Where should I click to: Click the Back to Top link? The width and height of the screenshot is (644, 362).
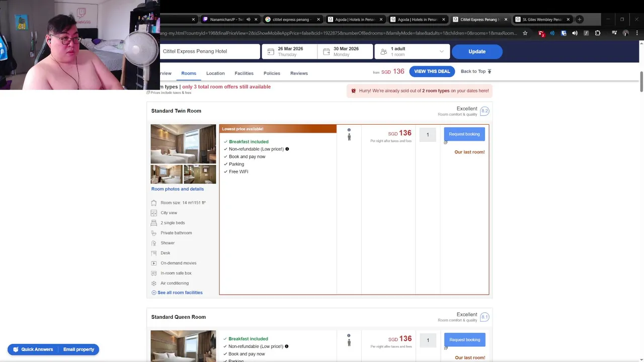coord(476,71)
